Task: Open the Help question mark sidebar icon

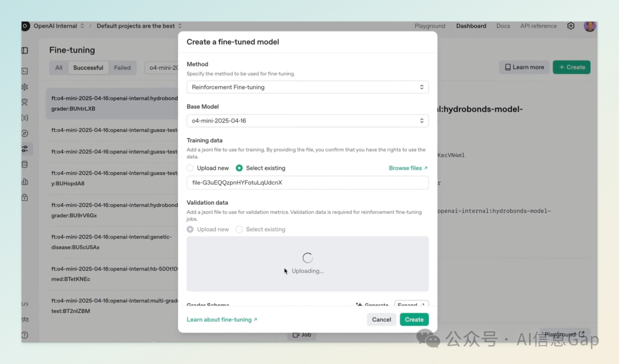Action: click(x=25, y=335)
